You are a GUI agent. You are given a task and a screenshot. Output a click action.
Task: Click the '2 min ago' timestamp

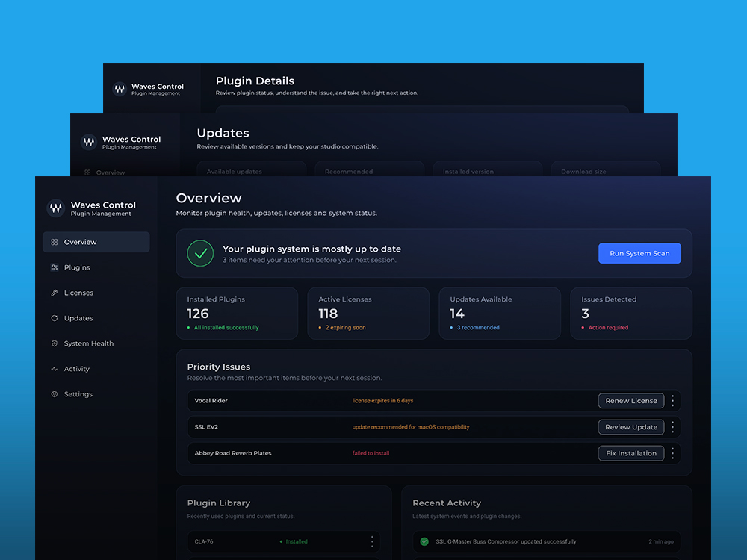pos(661,541)
